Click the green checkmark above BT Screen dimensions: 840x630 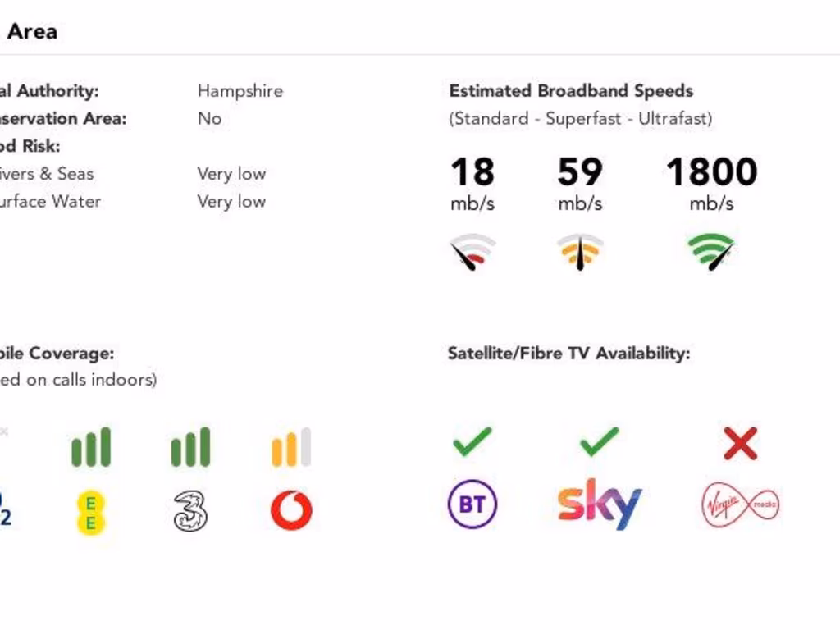pyautogui.click(x=472, y=442)
